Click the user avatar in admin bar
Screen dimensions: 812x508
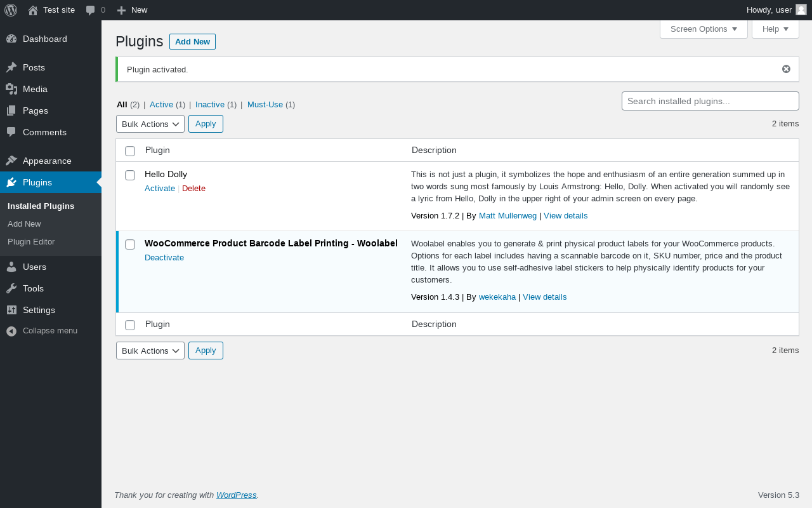click(x=801, y=10)
